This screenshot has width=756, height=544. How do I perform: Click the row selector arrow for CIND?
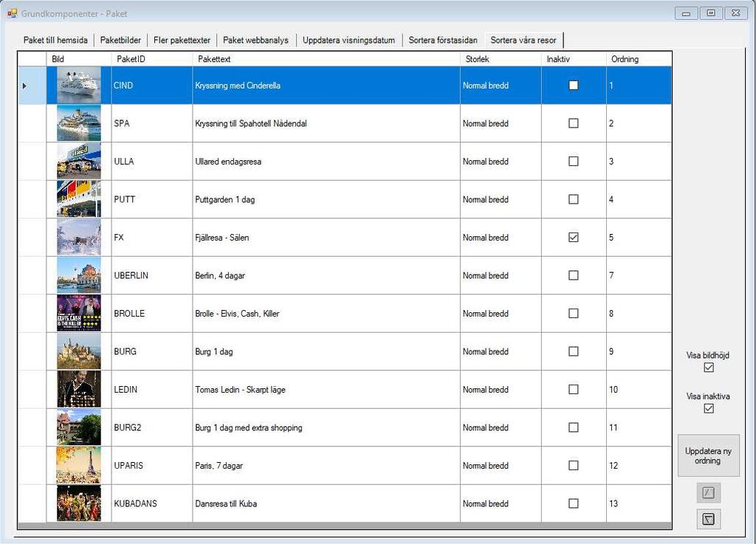[32, 86]
